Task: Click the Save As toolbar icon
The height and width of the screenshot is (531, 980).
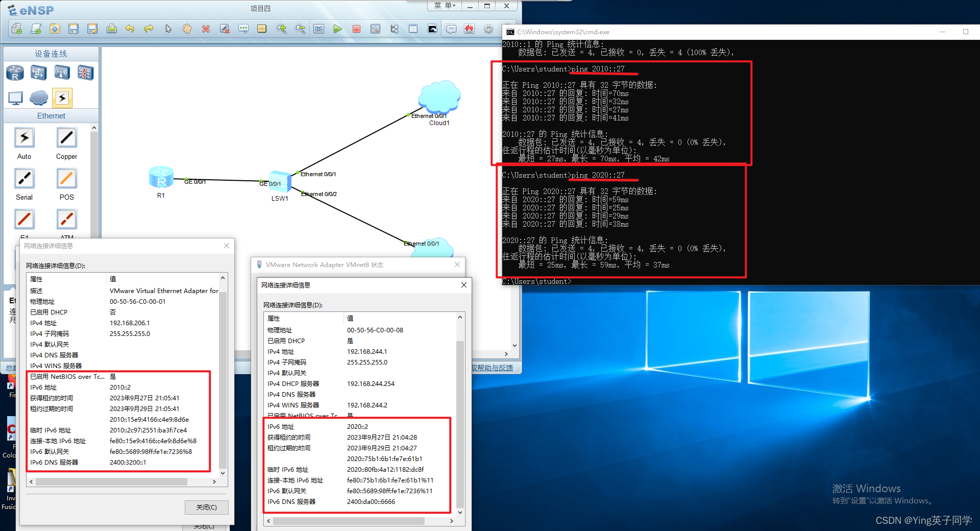Action: coord(92,29)
